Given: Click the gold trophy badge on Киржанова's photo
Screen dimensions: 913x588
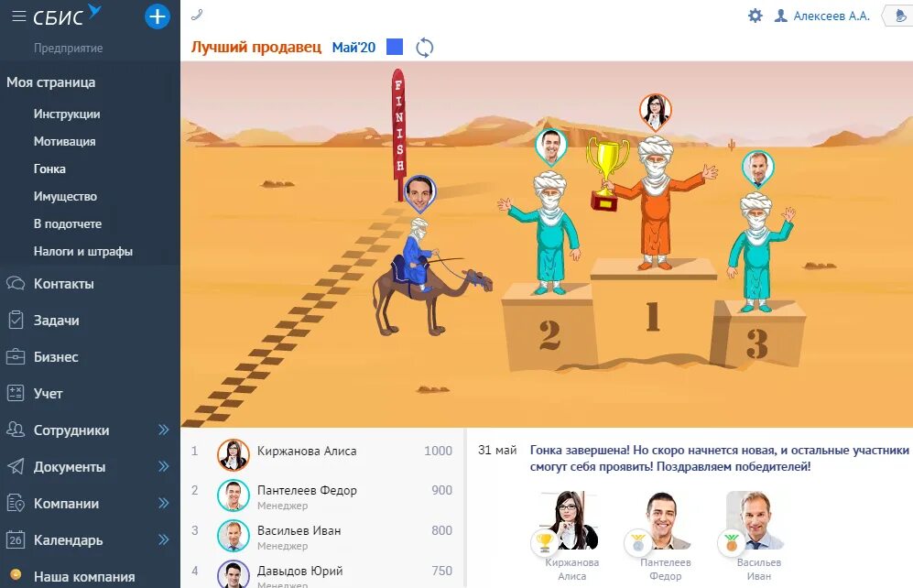Looking at the screenshot, I should click(x=545, y=542).
